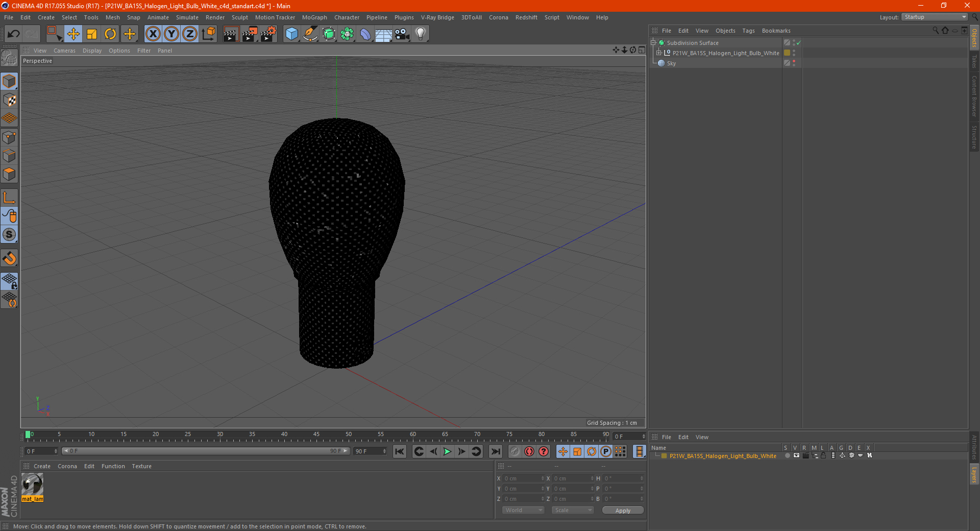This screenshot has height=531, width=980.
Task: Toggle X axis lock
Action: (x=153, y=34)
